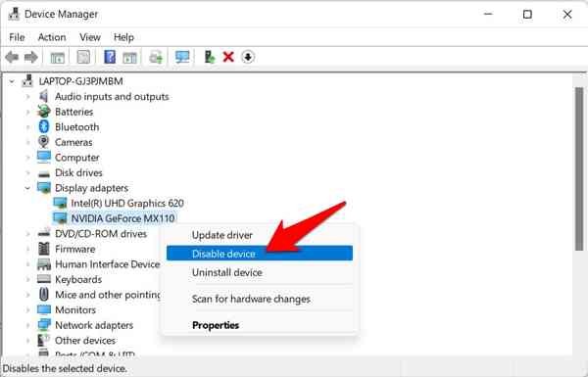Click the Audio inputs and outputs speaker icon

pos(44,96)
